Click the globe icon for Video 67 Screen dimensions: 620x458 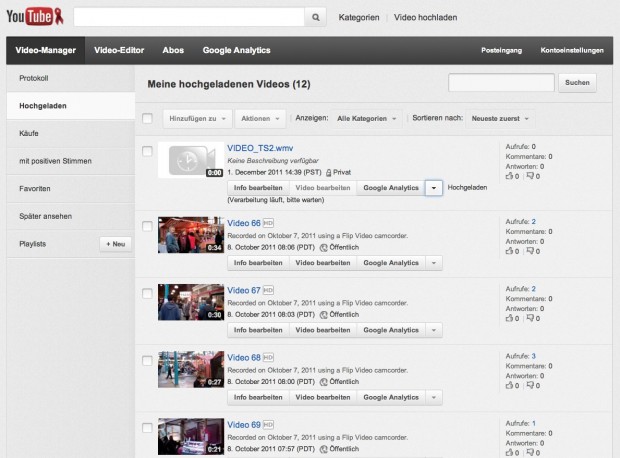(x=323, y=315)
